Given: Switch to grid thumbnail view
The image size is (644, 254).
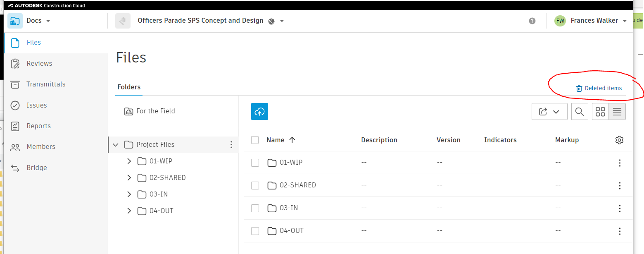Looking at the screenshot, I should 601,112.
